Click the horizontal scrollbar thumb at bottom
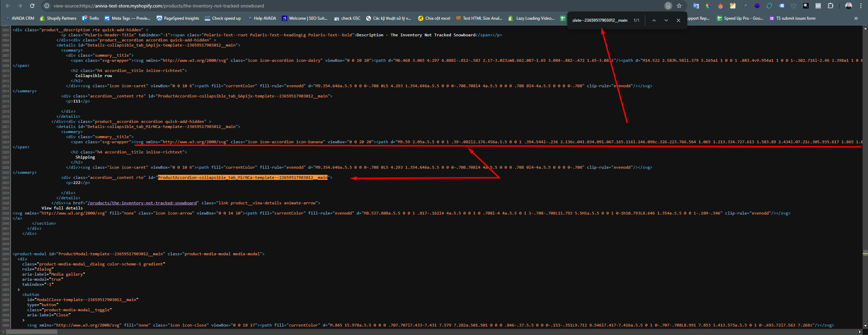 coord(31,332)
